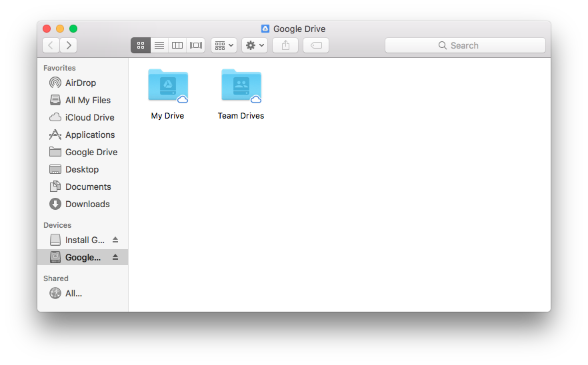Click the AirDrop sidebar icon
The image size is (588, 365).
[55, 83]
